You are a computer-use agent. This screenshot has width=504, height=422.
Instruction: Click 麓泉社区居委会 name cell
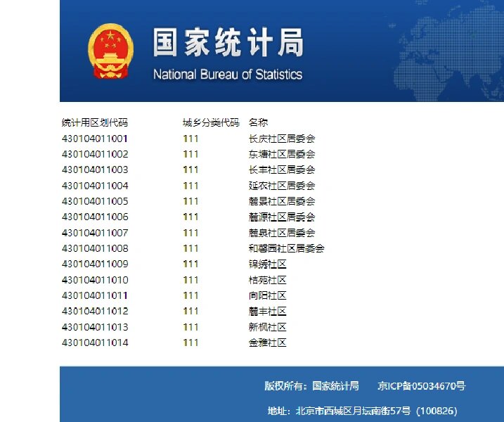(282, 233)
